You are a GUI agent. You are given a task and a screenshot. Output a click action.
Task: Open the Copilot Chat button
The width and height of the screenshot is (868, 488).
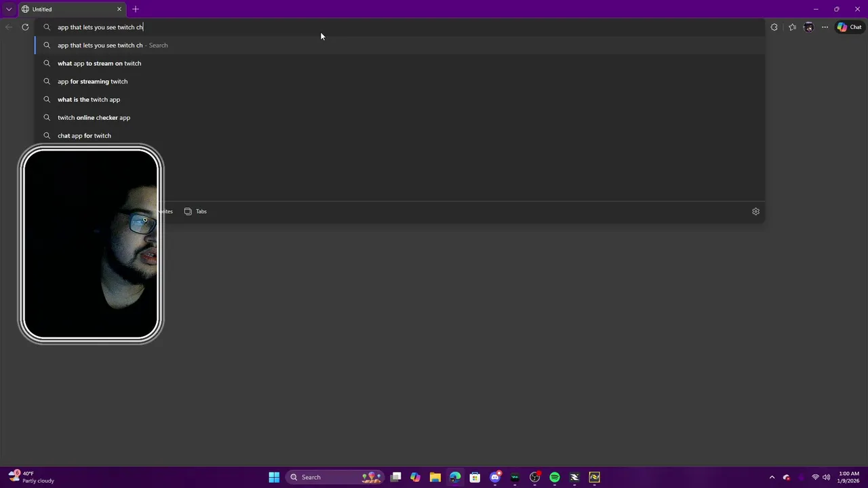point(849,27)
